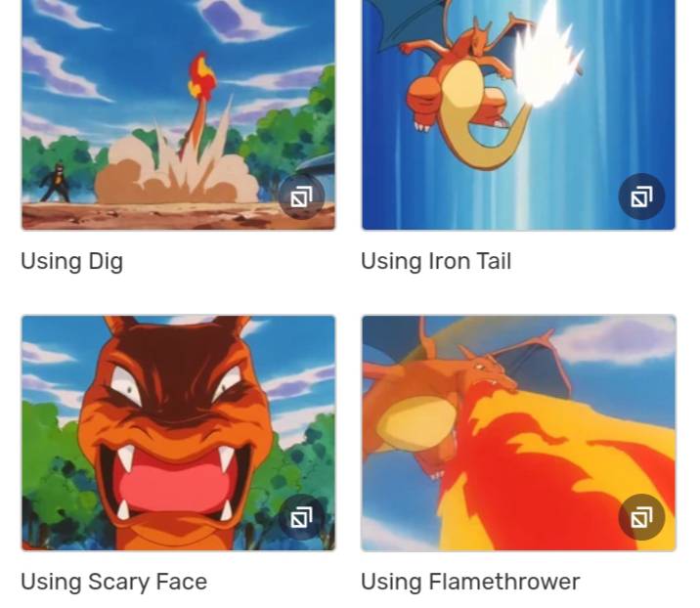This screenshot has width=700, height=608.
Task: Open the Using Flamethrower picture
Action: (519, 433)
